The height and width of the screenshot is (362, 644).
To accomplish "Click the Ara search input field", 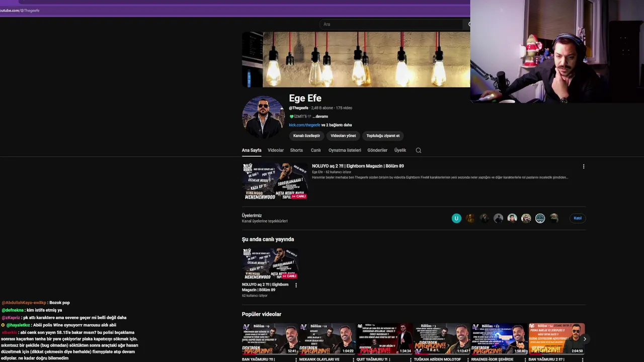I will click(392, 24).
